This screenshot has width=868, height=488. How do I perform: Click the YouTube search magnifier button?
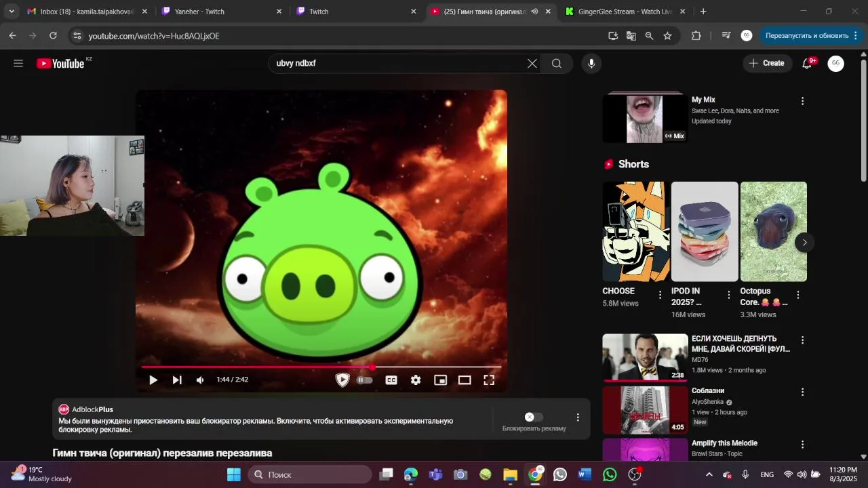(557, 63)
